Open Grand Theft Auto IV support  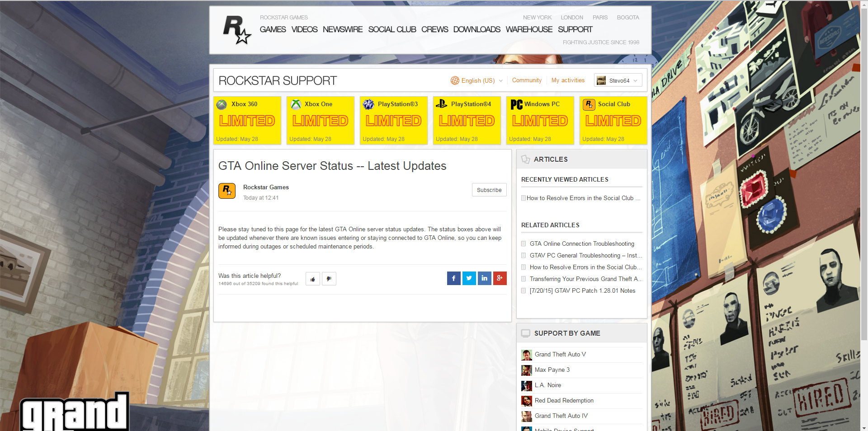point(561,416)
